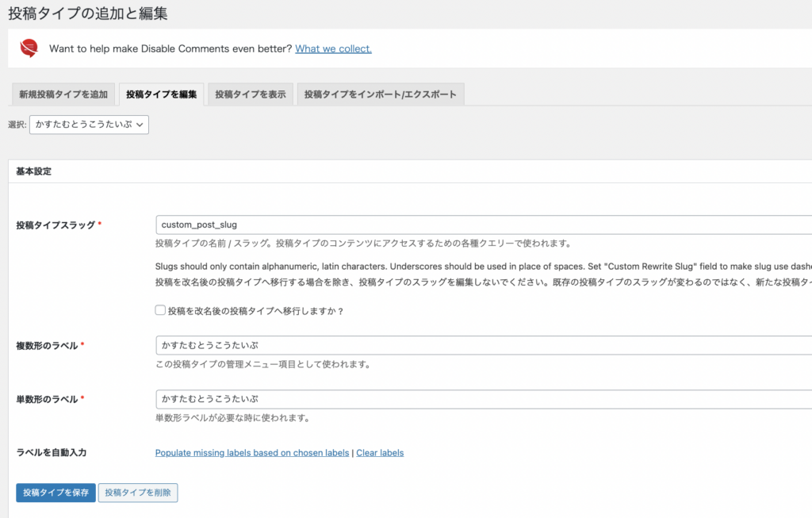Open the "What we collect." link
Screen dimensions: 812x518
click(333, 48)
